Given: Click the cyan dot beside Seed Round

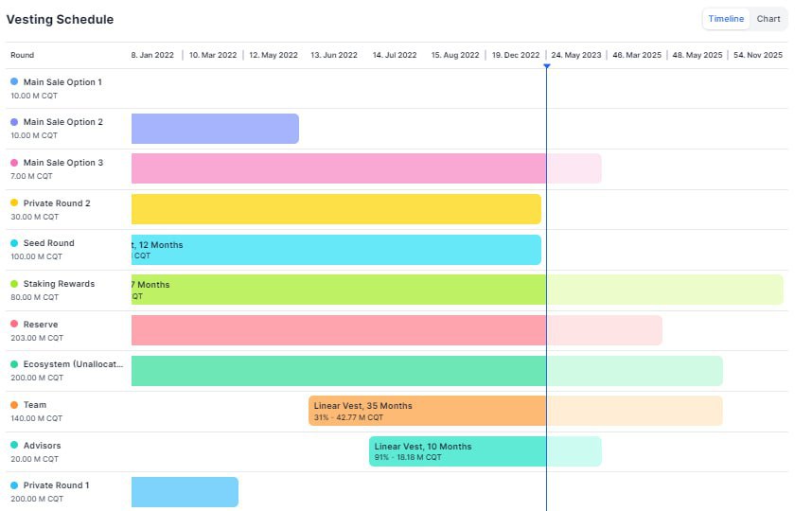Looking at the screenshot, I should [x=14, y=243].
